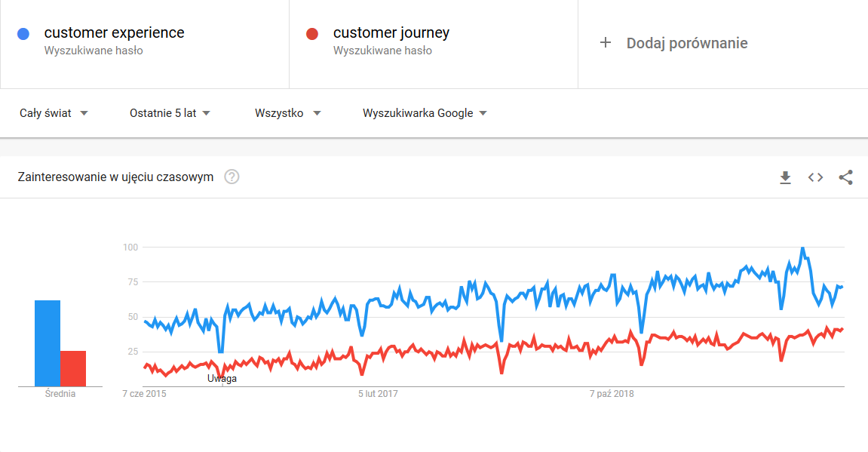Viewport: 868px width, 452px height.
Task: Expand the Wszystko category dropdown
Action: (287, 112)
